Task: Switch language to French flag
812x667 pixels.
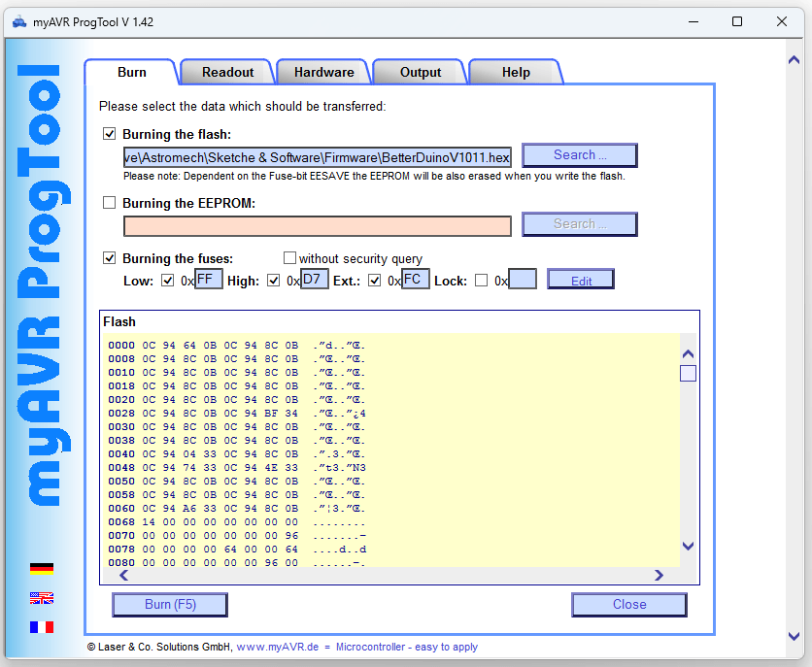Action: tap(42, 627)
